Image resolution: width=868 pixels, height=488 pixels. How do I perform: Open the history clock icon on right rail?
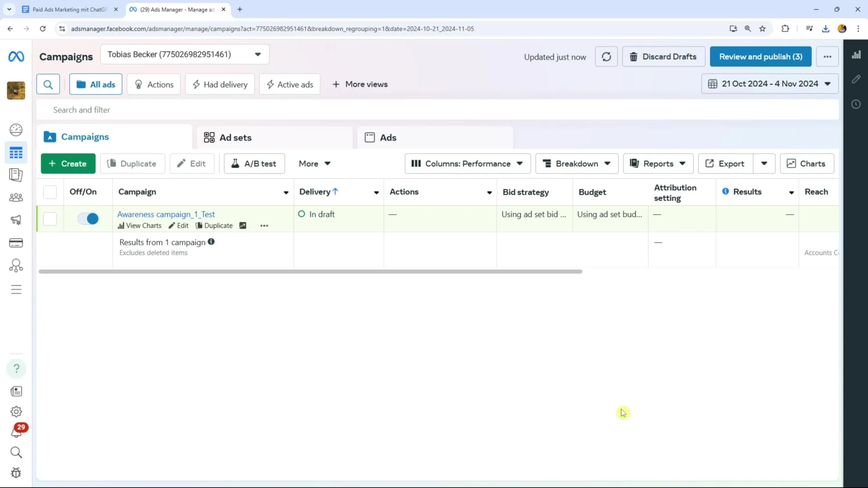(x=856, y=104)
